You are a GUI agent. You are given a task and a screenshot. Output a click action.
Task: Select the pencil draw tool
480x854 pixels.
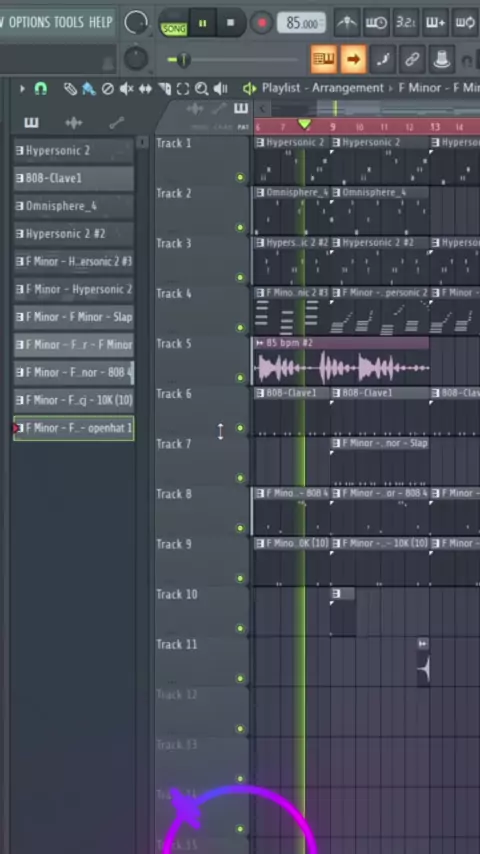(x=70, y=89)
